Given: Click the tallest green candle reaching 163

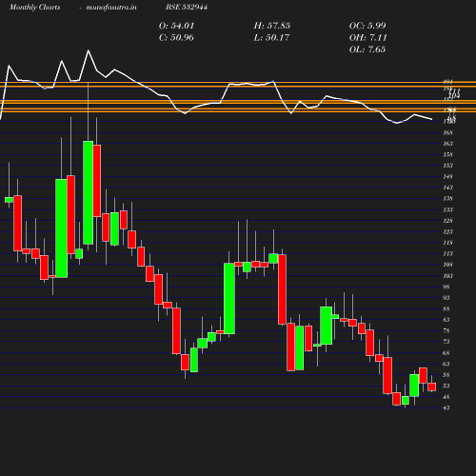Looking at the screenshot, I should (x=89, y=192).
